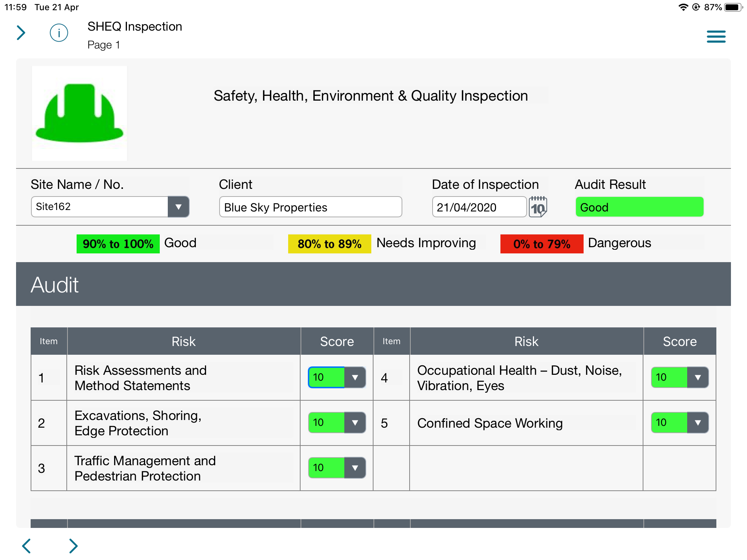The height and width of the screenshot is (560, 747).
Task: Open score dropdown for Occupational Health item
Action: click(x=697, y=377)
